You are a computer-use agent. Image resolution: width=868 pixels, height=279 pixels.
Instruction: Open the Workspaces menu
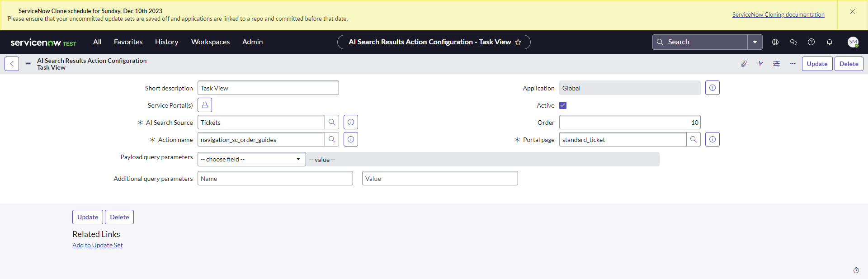point(211,42)
